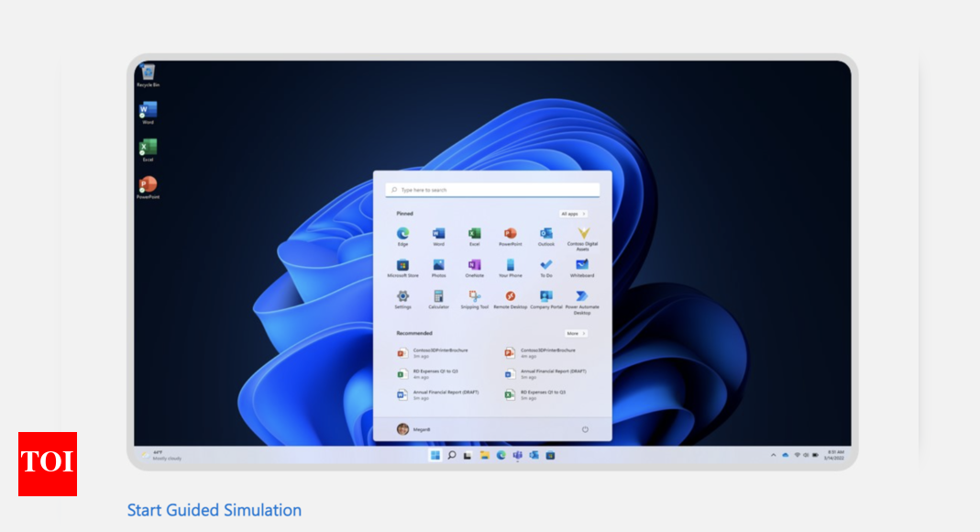This screenshot has width=980, height=532.
Task: Click the power button in the Start menu
Action: 585,429
